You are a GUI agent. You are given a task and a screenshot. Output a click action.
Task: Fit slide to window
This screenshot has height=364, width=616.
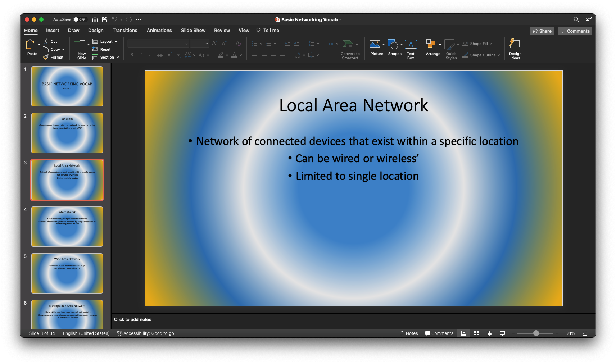pos(585,333)
